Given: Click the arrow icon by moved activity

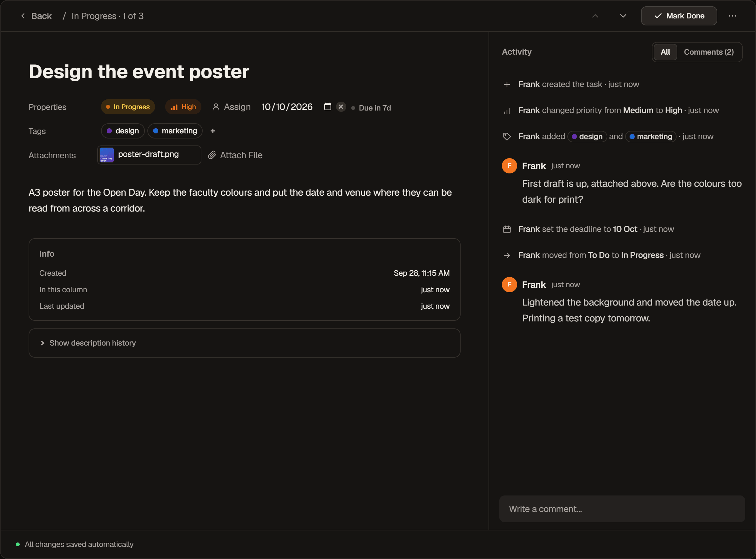Looking at the screenshot, I should 507,255.
